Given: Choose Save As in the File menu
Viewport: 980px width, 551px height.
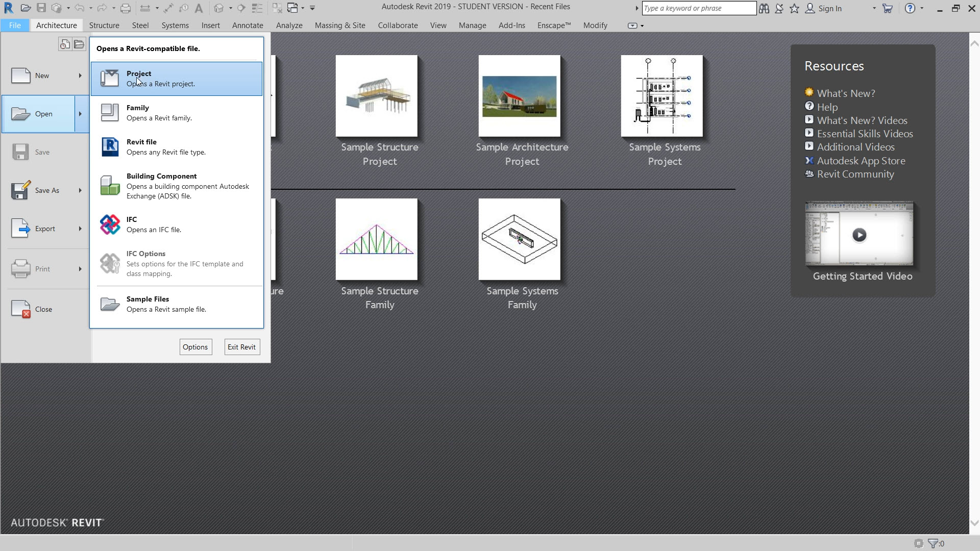Looking at the screenshot, I should tap(45, 190).
